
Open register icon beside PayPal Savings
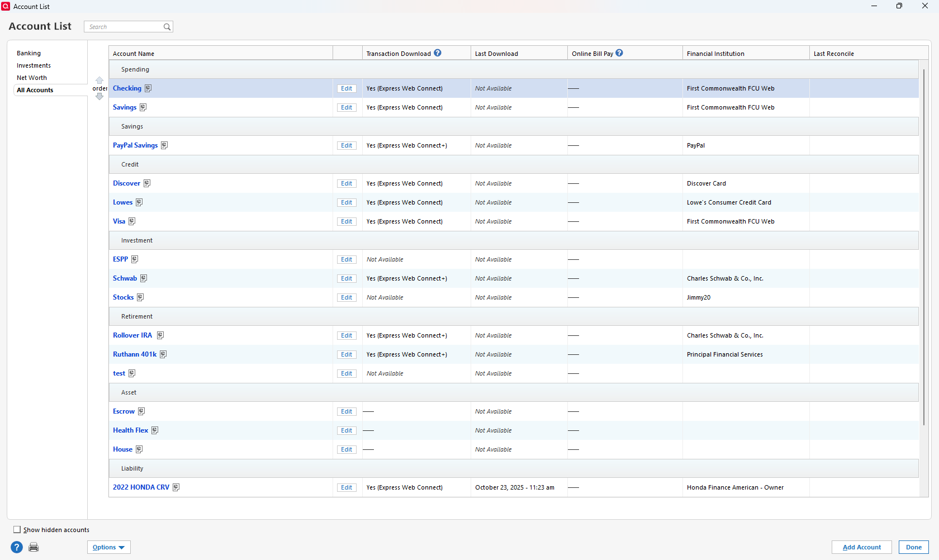point(164,145)
